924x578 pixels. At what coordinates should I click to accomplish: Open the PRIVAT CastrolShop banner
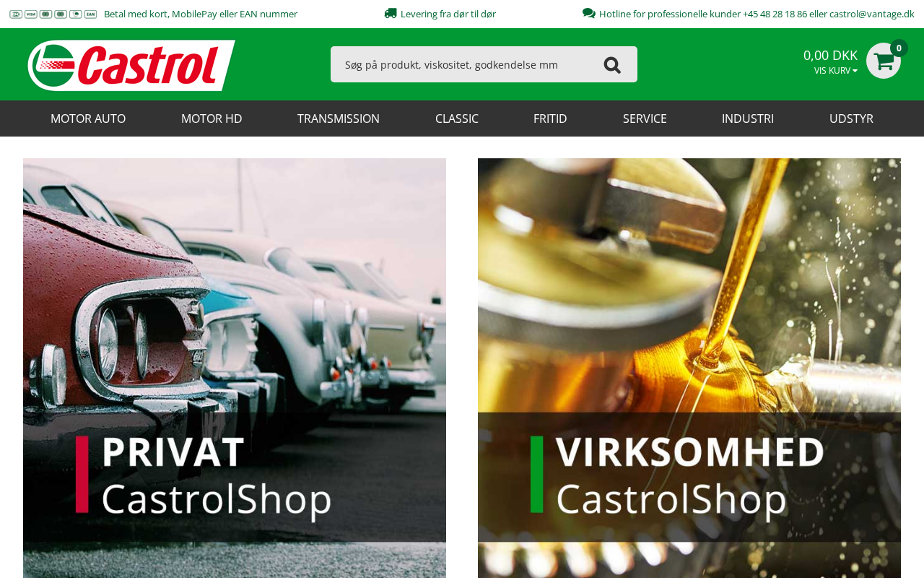[235, 368]
